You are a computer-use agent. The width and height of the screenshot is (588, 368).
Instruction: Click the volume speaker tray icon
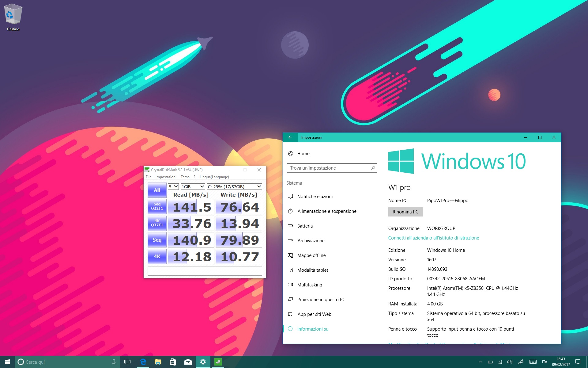[x=510, y=362]
